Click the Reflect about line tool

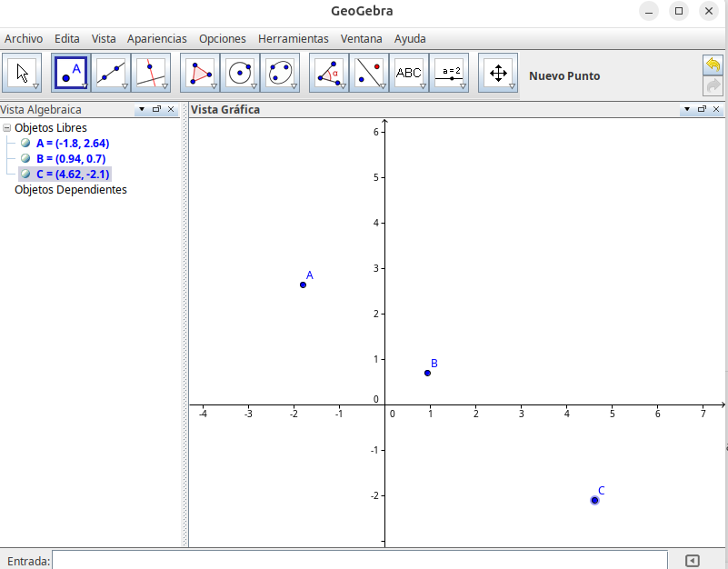[368, 72]
